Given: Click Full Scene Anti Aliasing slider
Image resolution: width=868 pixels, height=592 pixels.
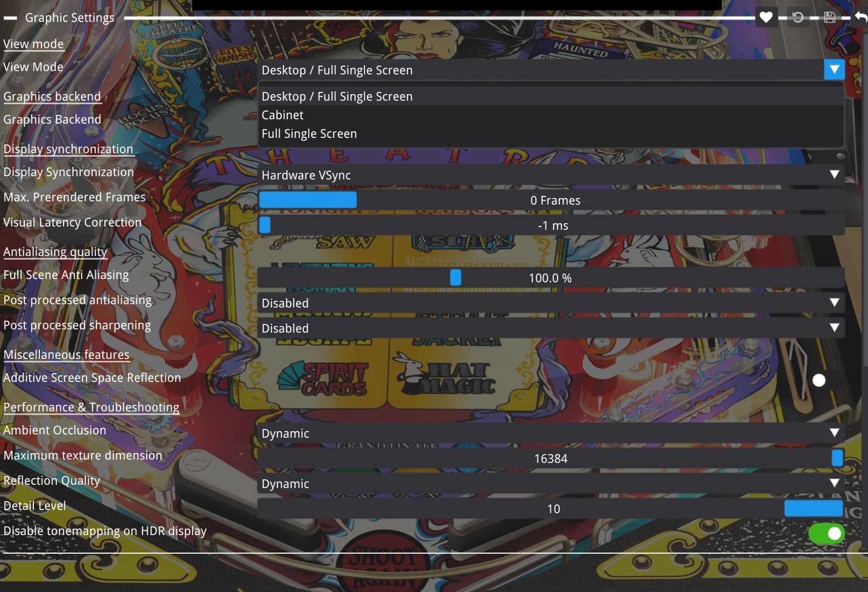Looking at the screenshot, I should pyautogui.click(x=551, y=278).
